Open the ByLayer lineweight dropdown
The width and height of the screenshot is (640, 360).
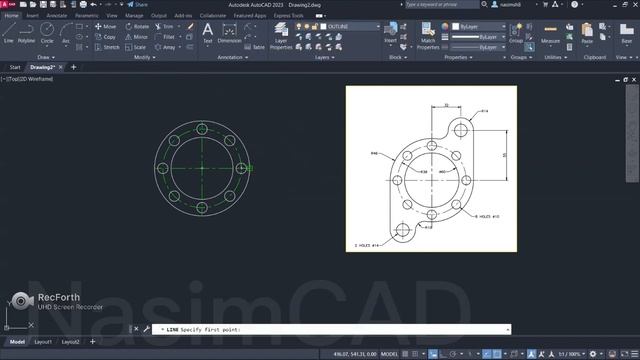(479, 37)
